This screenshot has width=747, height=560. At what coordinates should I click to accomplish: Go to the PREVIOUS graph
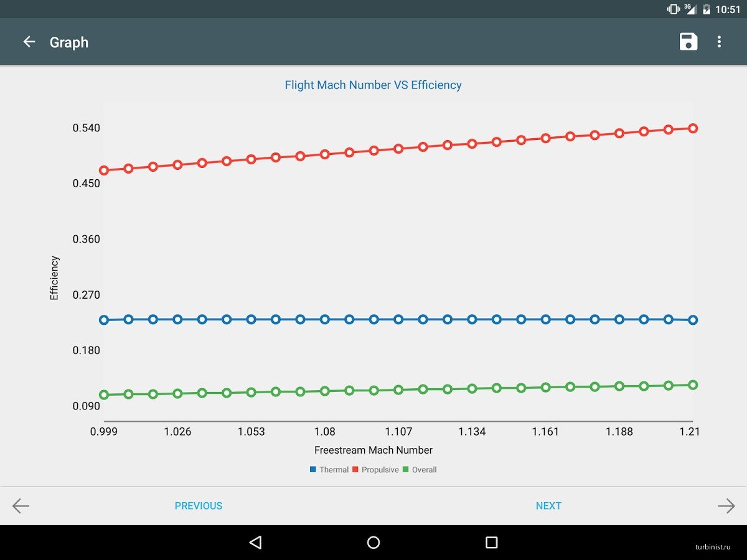(x=198, y=506)
